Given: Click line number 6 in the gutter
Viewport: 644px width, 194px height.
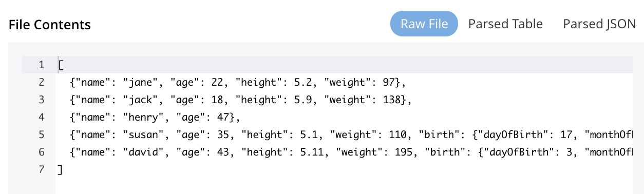Looking at the screenshot, I should (x=42, y=152).
